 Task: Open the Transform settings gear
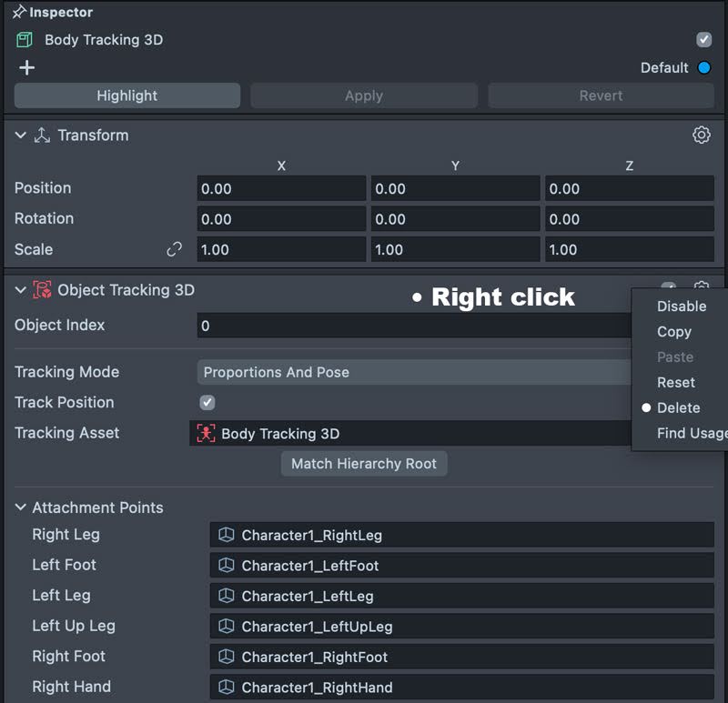coord(701,136)
